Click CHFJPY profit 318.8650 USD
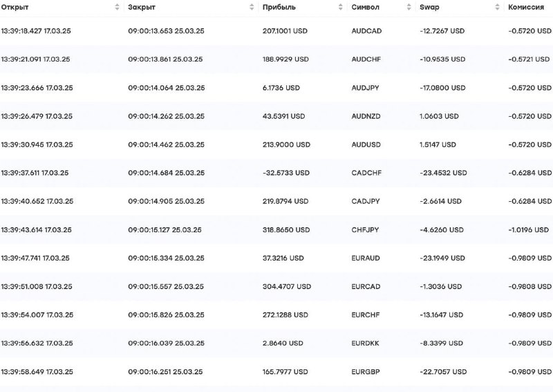Screen dimensions: 553x392 [286, 230]
